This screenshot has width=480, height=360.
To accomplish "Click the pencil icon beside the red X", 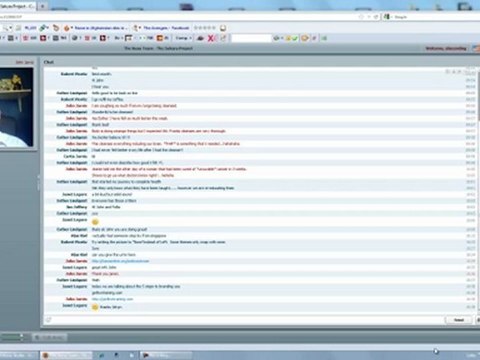I will pyautogui.click(x=223, y=38).
